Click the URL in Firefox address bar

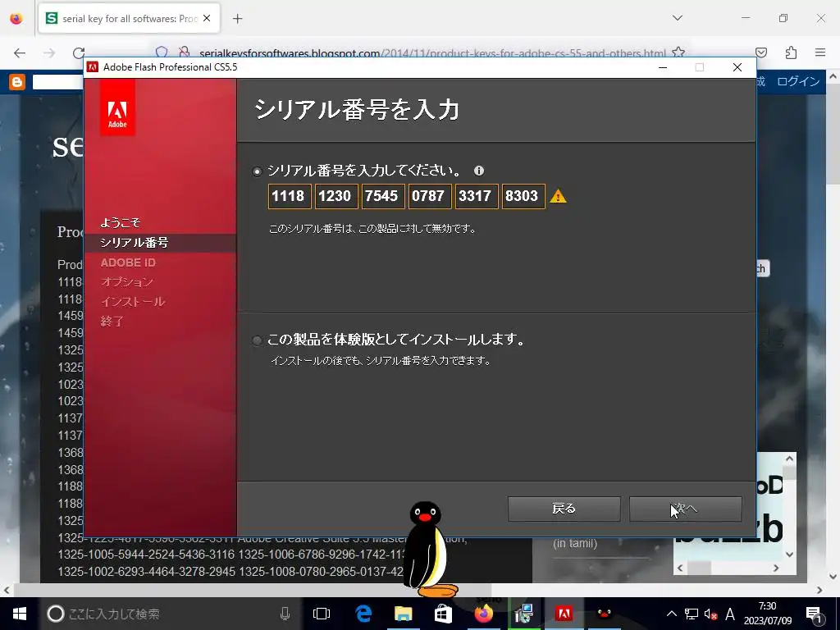[x=432, y=53]
